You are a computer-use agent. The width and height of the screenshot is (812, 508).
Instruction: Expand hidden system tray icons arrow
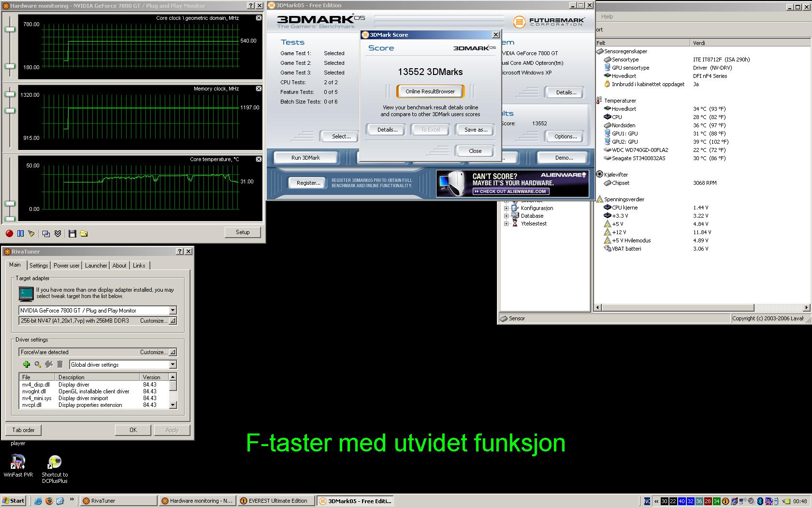656,501
